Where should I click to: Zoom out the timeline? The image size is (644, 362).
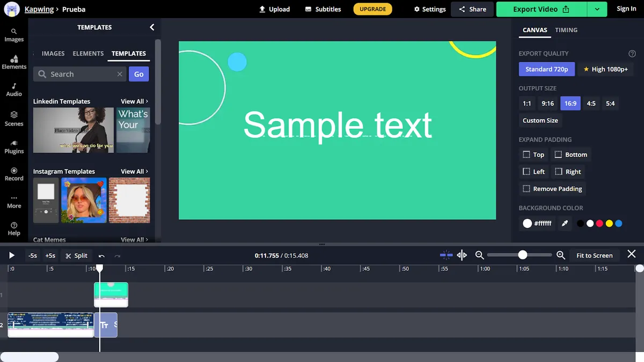(x=480, y=255)
